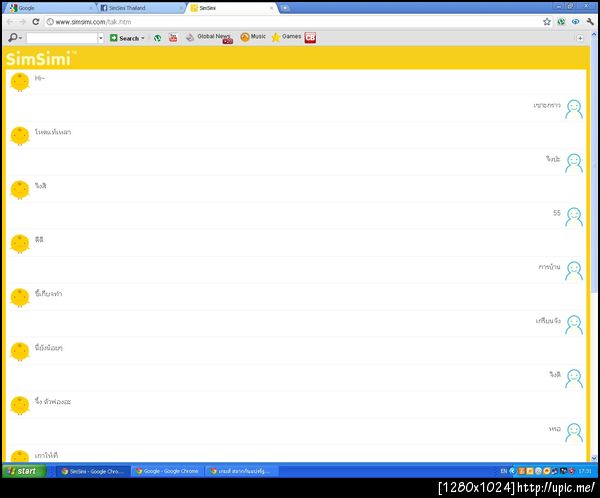Switch to the SimSimi Thailand Facebook tab
Screen dimensions: 600x498
tap(140, 8)
